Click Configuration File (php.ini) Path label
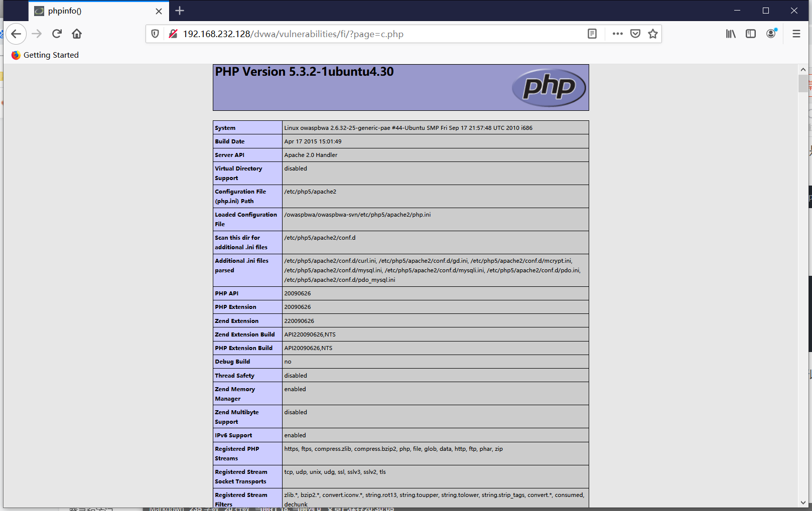The image size is (812, 511). 240,196
